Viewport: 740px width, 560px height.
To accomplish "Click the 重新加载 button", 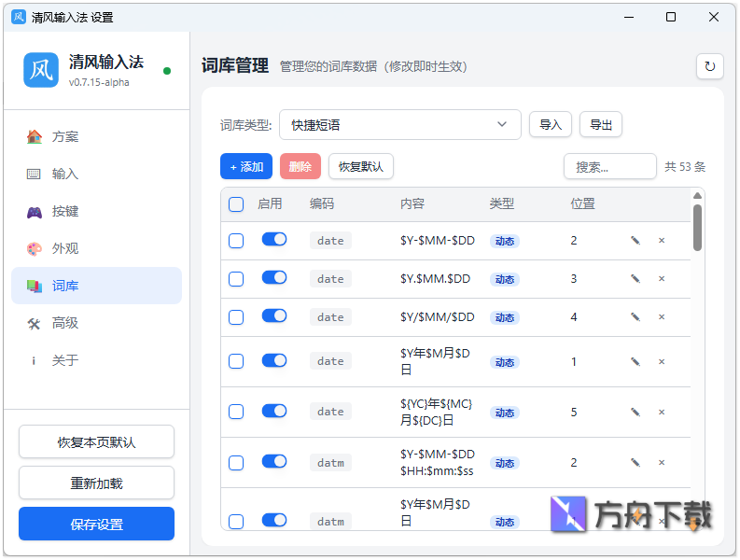I will (x=96, y=483).
